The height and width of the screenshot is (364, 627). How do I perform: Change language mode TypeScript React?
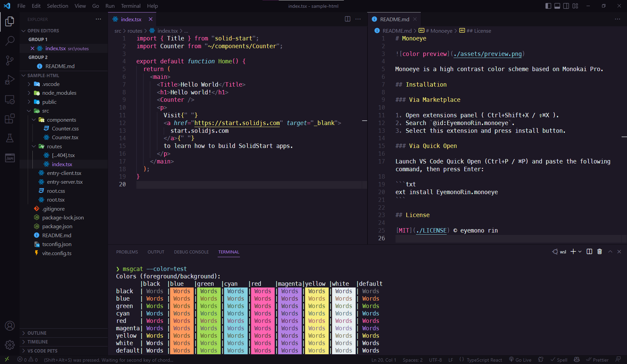pos(484,360)
